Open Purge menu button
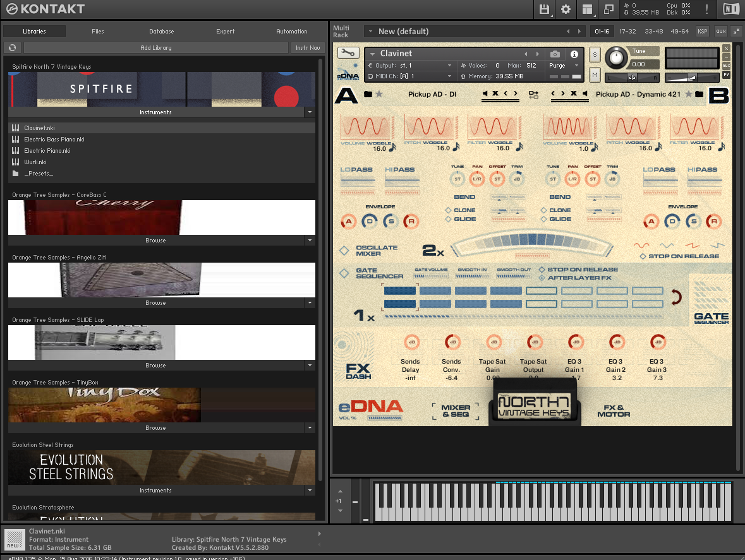This screenshot has height=560, width=745. [x=564, y=66]
